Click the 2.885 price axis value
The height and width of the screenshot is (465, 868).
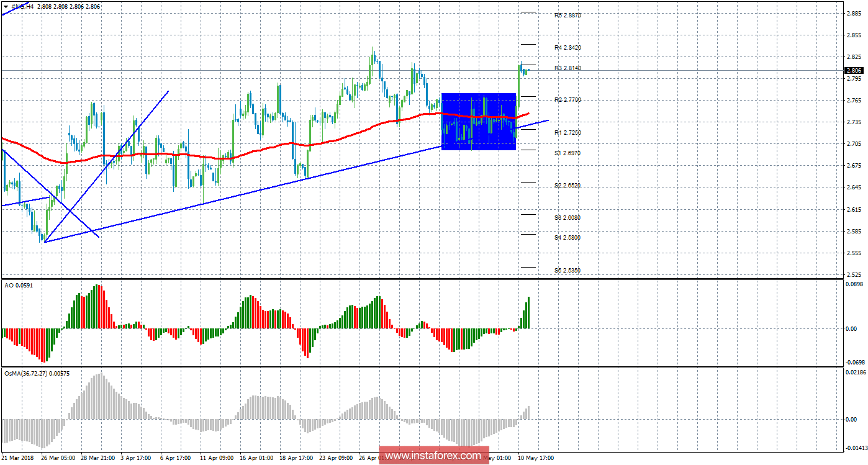tap(854, 13)
